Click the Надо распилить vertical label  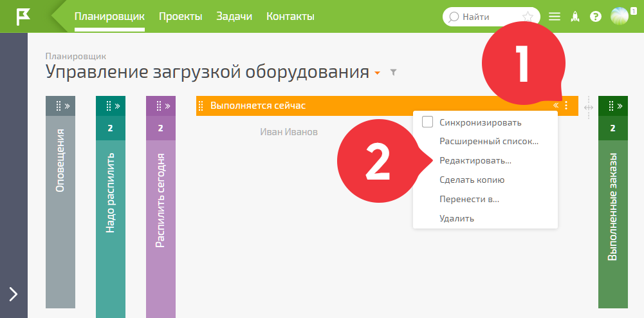tap(110, 193)
